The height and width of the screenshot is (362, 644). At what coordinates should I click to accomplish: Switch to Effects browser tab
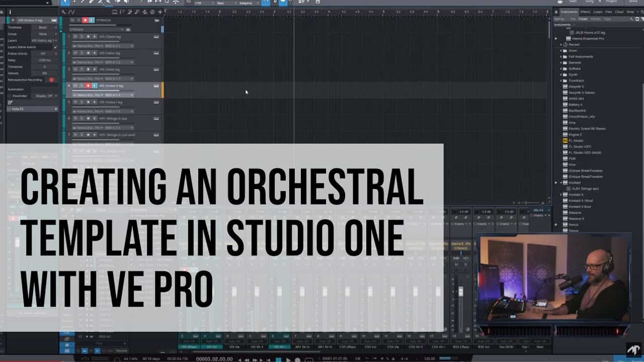click(586, 12)
